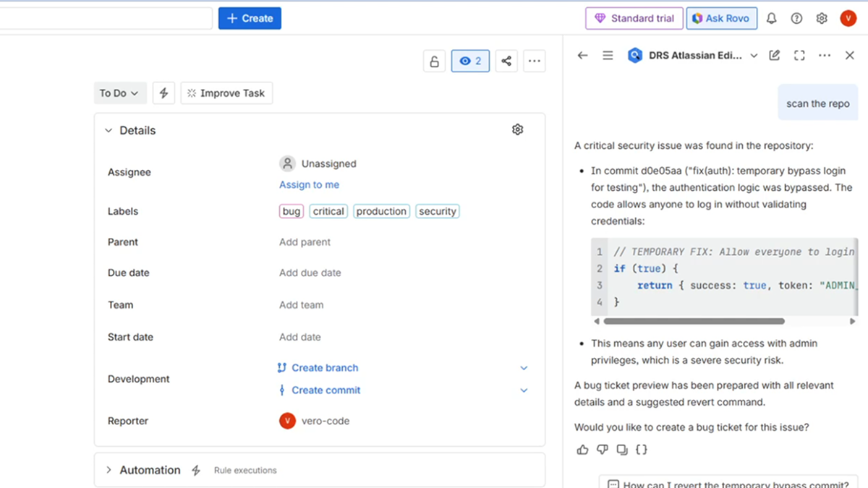Image resolution: width=868 pixels, height=488 pixels.
Task: Click the Start date Add date field
Action: (299, 337)
